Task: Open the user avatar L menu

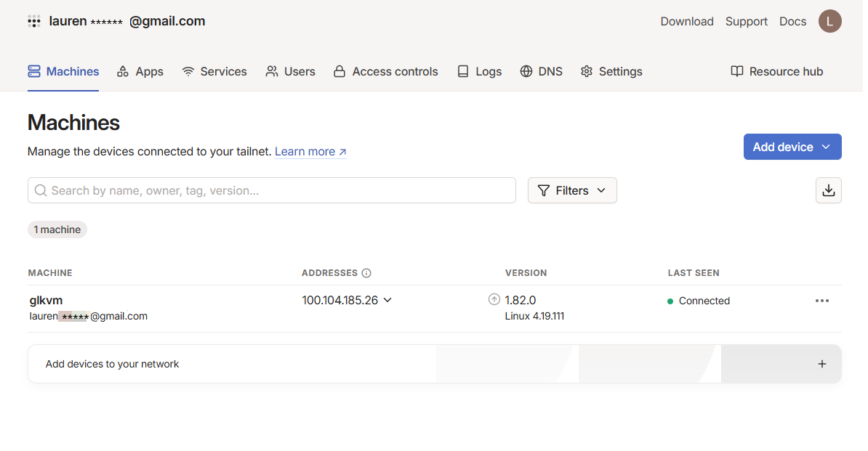Action: tap(829, 21)
